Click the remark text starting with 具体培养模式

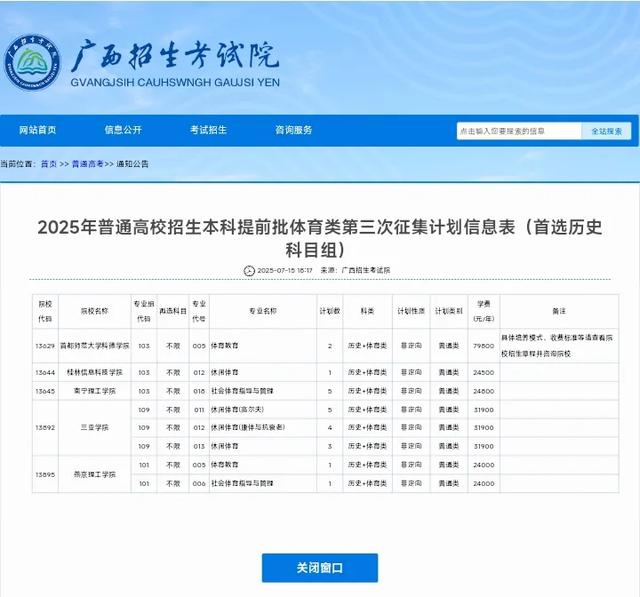tap(557, 346)
